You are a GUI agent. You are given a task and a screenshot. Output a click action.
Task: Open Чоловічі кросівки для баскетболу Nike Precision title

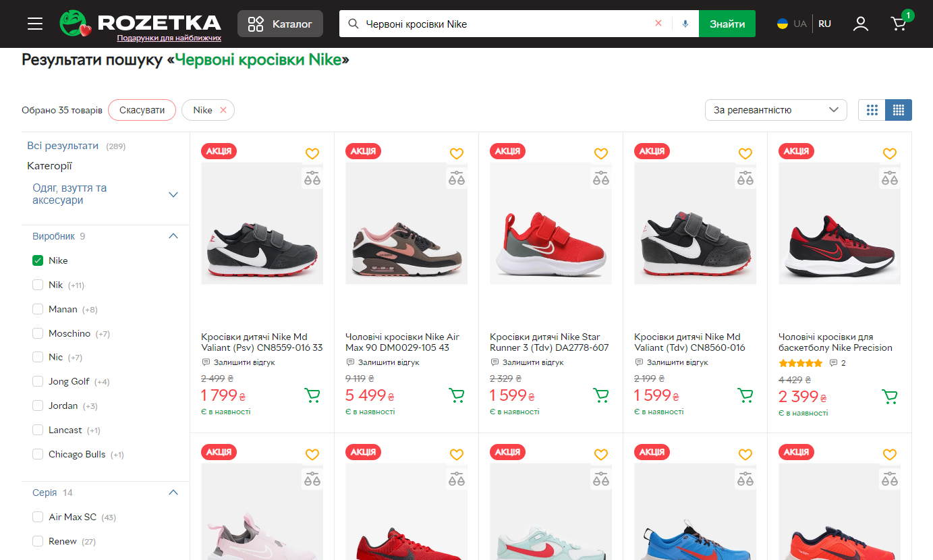coord(835,342)
